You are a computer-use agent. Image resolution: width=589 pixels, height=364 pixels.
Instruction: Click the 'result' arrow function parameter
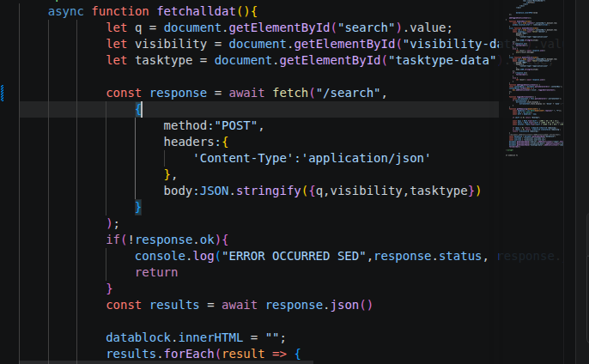point(243,354)
